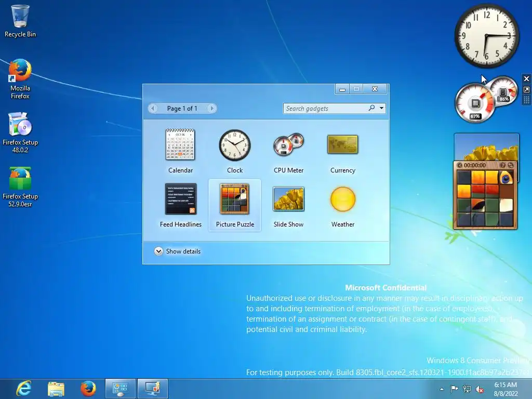The height and width of the screenshot is (399, 532).
Task: Choose the Weather gadget sun icon
Action: [343, 199]
